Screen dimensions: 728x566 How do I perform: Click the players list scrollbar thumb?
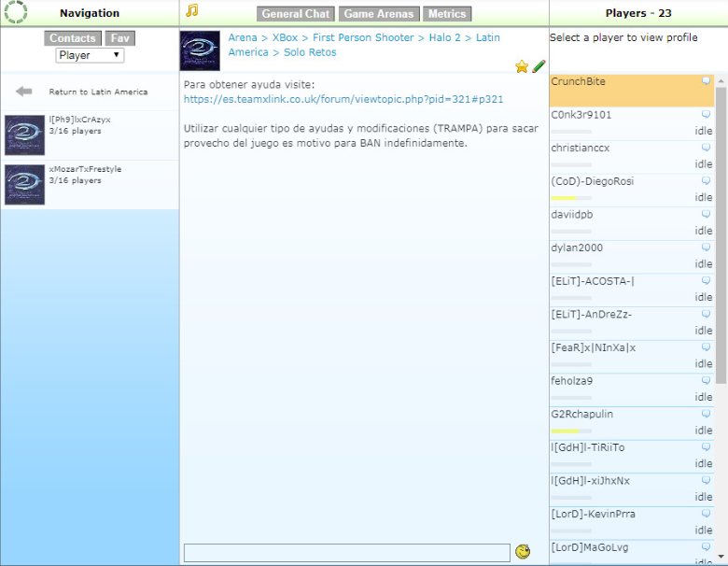coord(721,235)
